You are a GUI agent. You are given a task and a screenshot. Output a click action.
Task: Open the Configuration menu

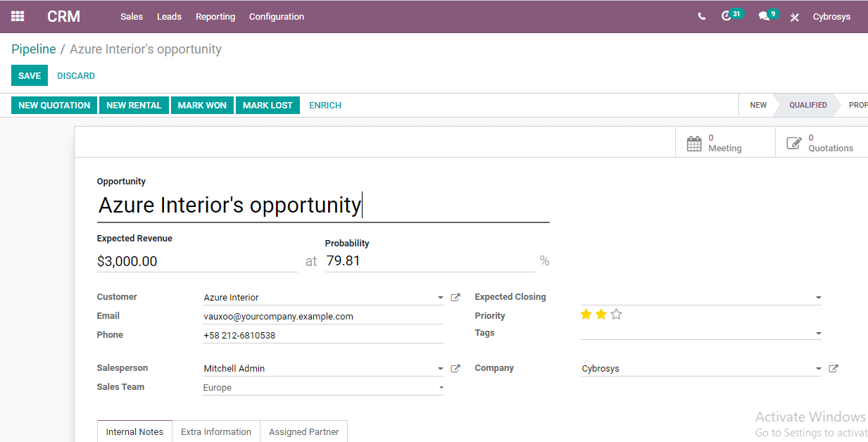click(277, 17)
